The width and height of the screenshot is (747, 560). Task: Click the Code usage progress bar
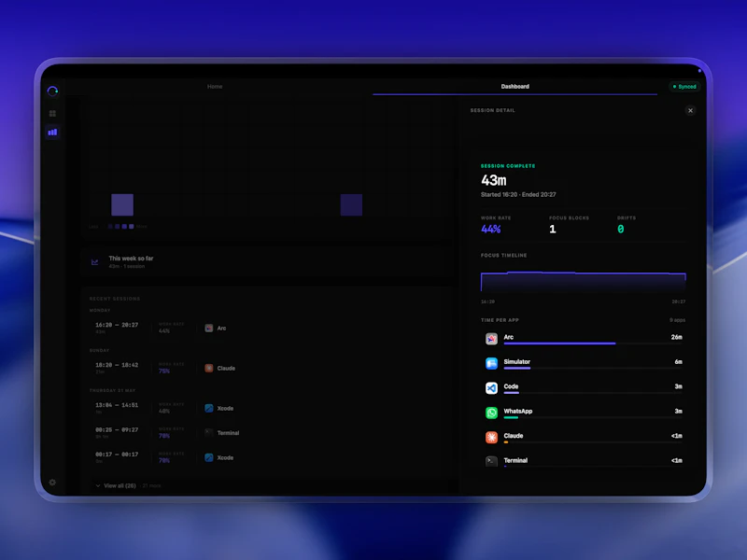click(x=593, y=393)
